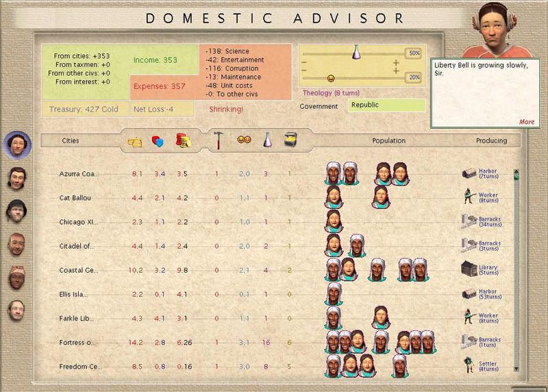
Task: Click the Treasury: 427 Gold box
Action: (x=85, y=109)
